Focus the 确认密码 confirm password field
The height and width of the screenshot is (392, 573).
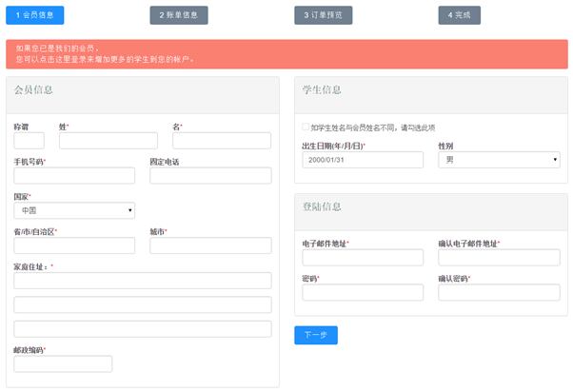(498, 293)
